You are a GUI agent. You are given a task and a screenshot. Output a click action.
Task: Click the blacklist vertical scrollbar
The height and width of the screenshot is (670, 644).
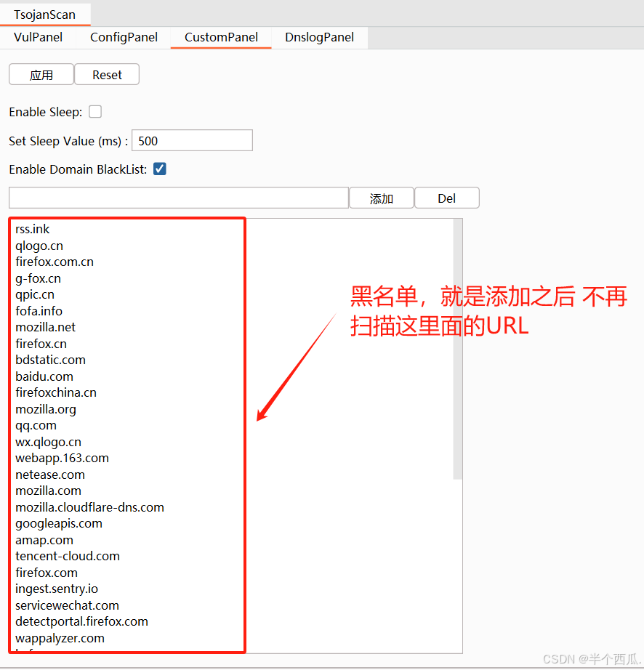click(x=458, y=349)
